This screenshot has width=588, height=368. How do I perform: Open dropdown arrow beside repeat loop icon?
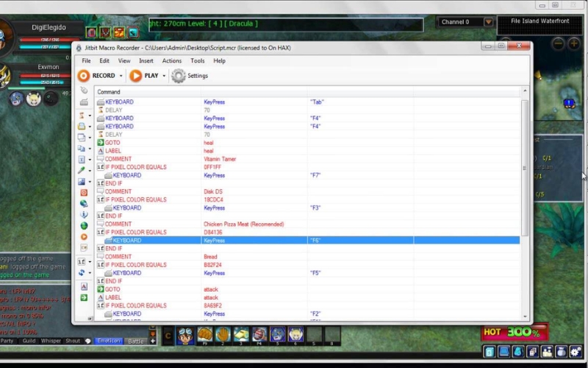coord(90,273)
